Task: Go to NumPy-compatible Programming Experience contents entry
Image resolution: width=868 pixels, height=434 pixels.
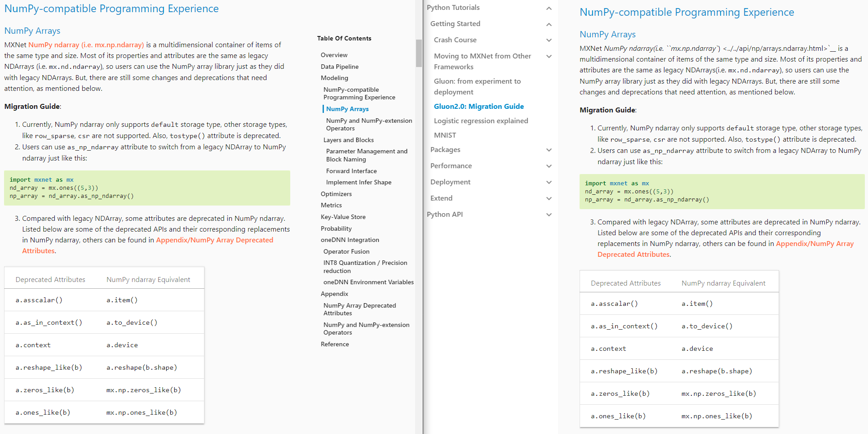Action: pyautogui.click(x=359, y=94)
